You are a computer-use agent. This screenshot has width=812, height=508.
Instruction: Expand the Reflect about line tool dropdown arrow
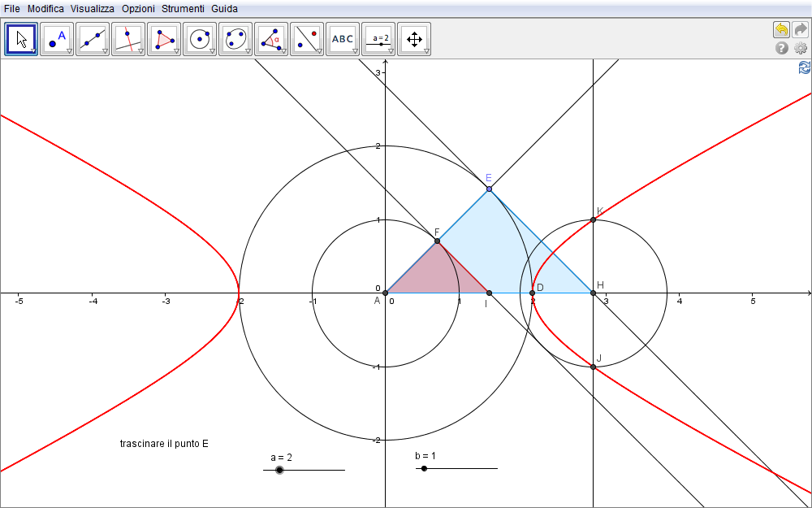(x=319, y=51)
